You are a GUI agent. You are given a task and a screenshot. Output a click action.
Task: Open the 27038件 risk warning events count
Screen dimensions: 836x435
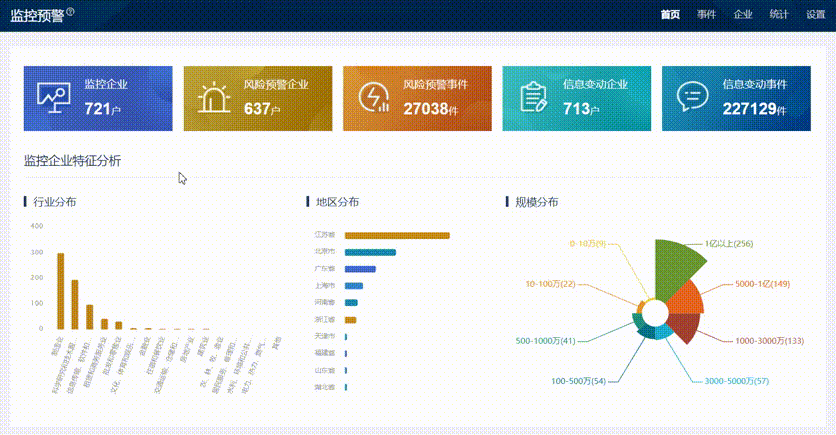pyautogui.click(x=430, y=109)
